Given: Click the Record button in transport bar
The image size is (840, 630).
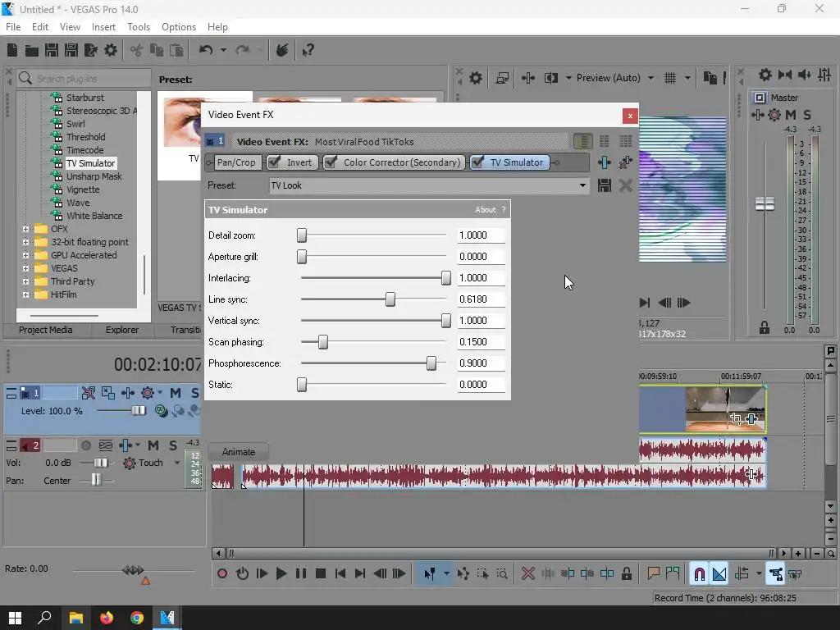Looking at the screenshot, I should click(x=222, y=573).
